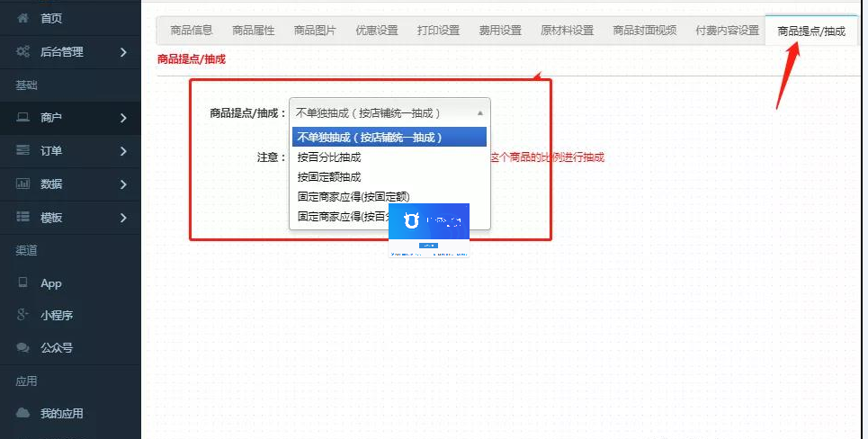Click the 首页 home icon
Screen dimensions: 868x439
(22, 18)
